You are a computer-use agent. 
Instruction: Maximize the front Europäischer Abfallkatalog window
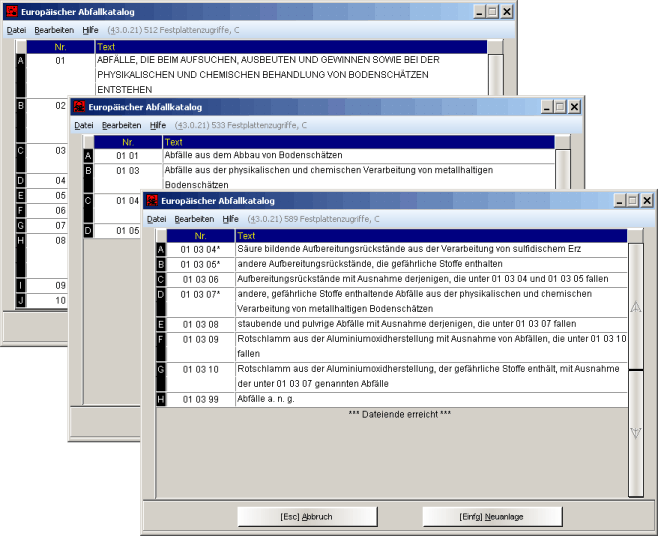[x=632, y=200]
